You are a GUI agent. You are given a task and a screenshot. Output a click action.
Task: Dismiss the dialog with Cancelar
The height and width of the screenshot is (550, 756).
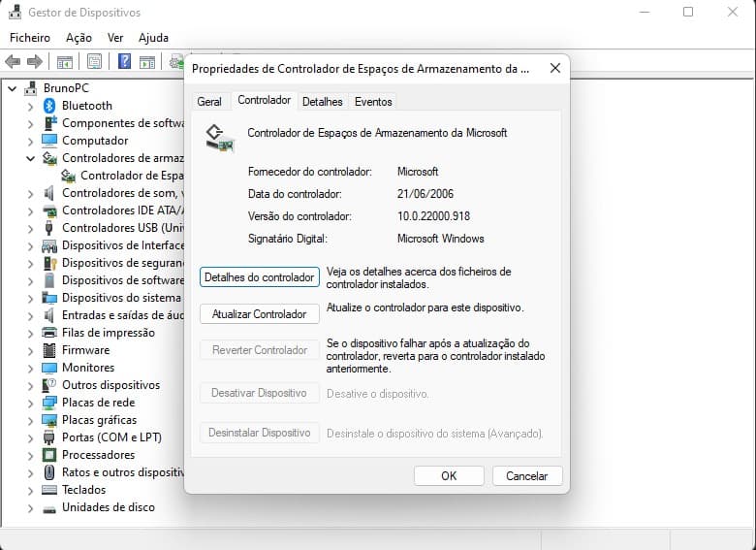pyautogui.click(x=527, y=476)
